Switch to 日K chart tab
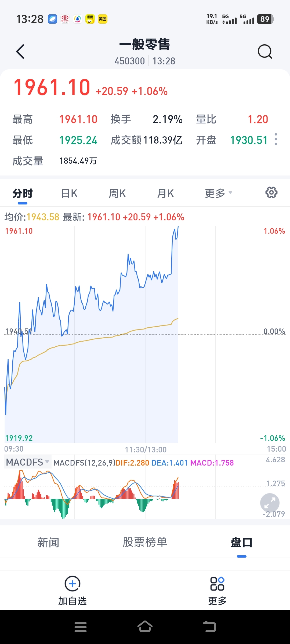 click(x=69, y=193)
